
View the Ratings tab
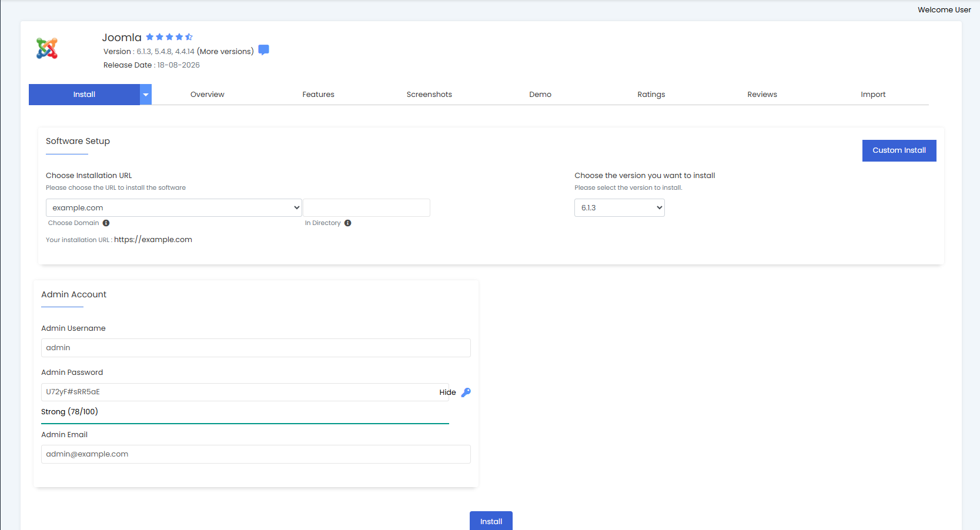(x=651, y=95)
